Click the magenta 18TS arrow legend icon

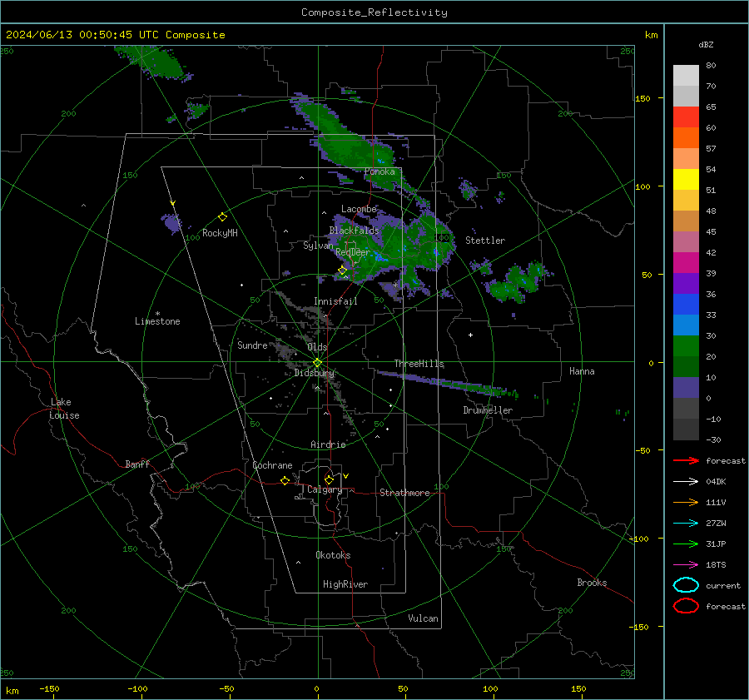686,565
